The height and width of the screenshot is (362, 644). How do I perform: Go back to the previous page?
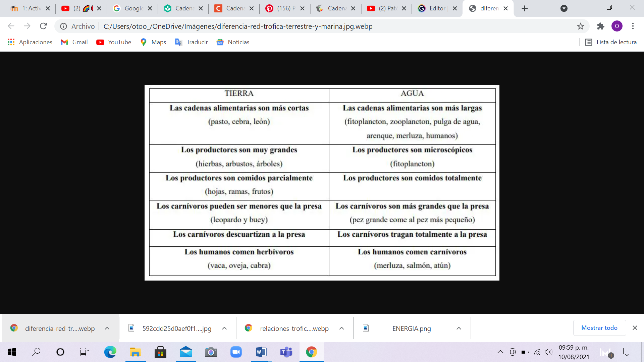11,26
